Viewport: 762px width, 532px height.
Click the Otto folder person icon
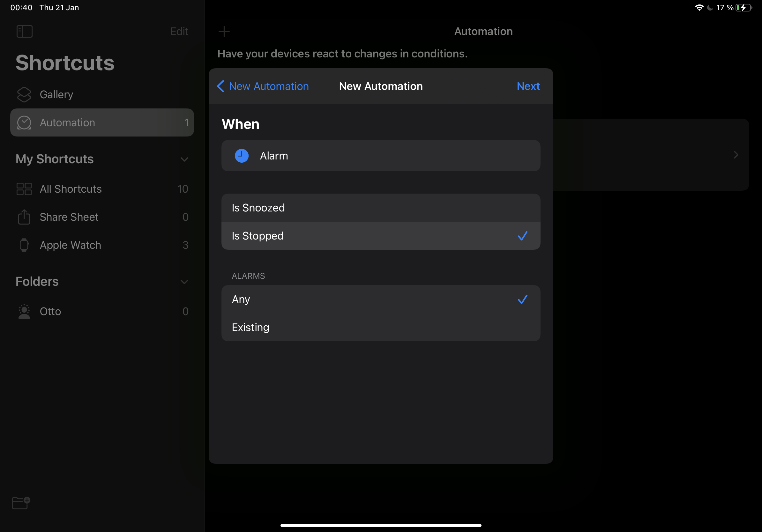[24, 311]
